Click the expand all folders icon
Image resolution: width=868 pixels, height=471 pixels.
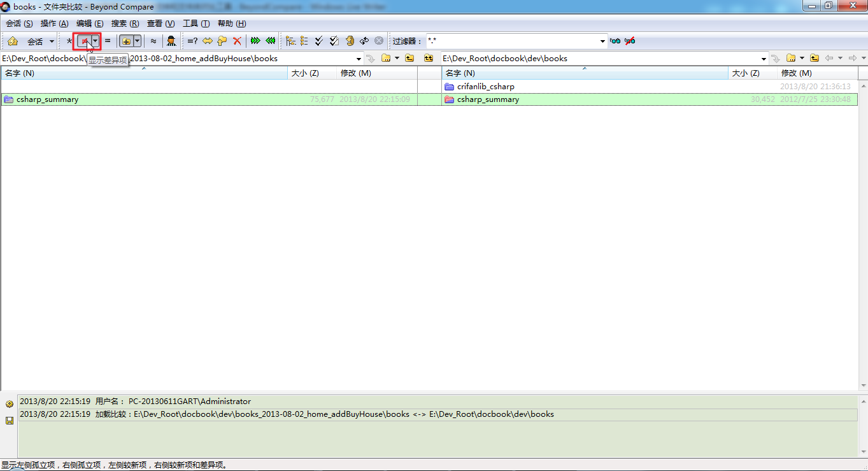[x=290, y=41]
